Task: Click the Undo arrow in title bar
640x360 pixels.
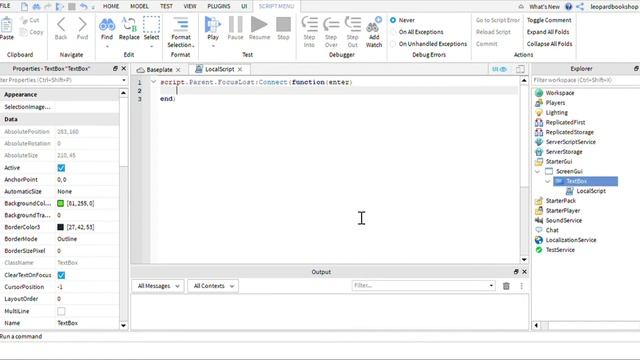Action: pyautogui.click(x=84, y=7)
